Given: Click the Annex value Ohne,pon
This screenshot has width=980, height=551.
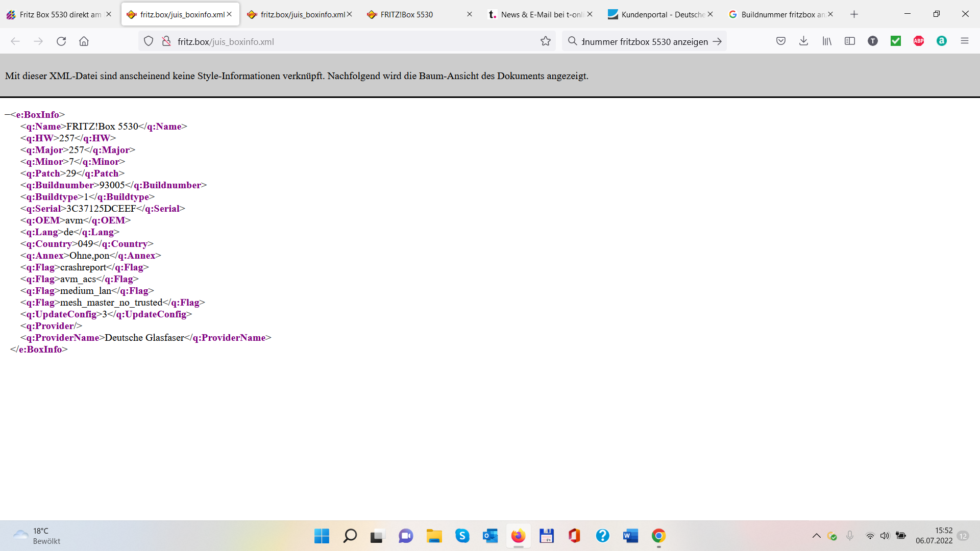Looking at the screenshot, I should point(89,256).
